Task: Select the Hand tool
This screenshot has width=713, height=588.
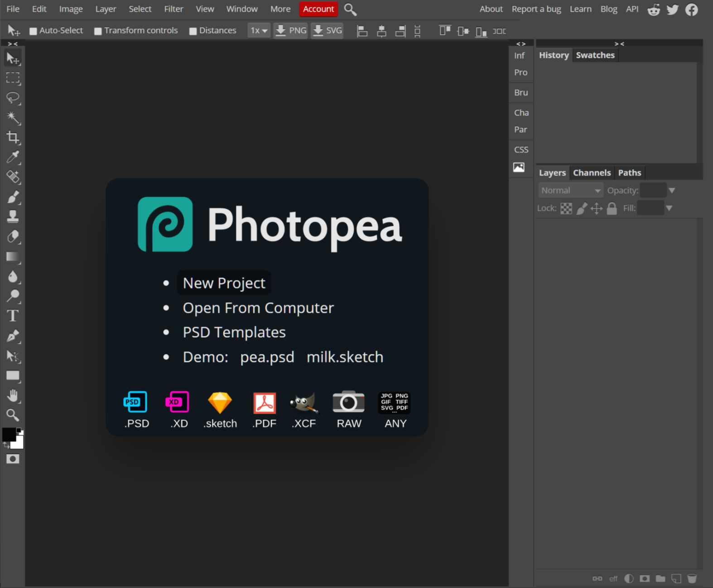Action: (x=13, y=396)
